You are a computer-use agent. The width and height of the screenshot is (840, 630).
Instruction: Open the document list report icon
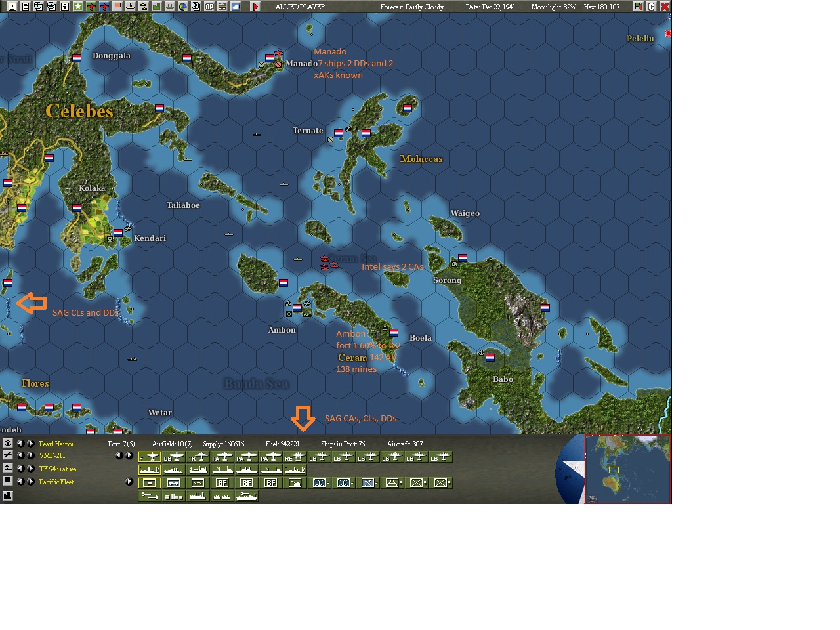[x=26, y=6]
